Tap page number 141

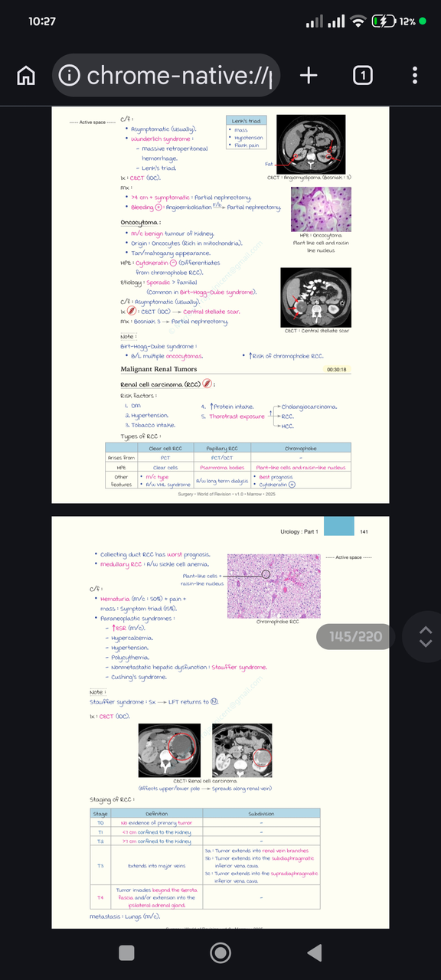pos(364,531)
